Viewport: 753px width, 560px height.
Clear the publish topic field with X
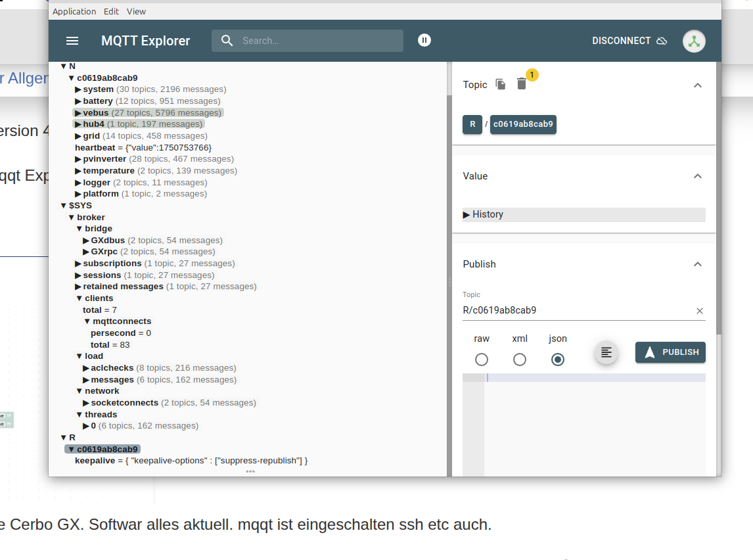700,311
